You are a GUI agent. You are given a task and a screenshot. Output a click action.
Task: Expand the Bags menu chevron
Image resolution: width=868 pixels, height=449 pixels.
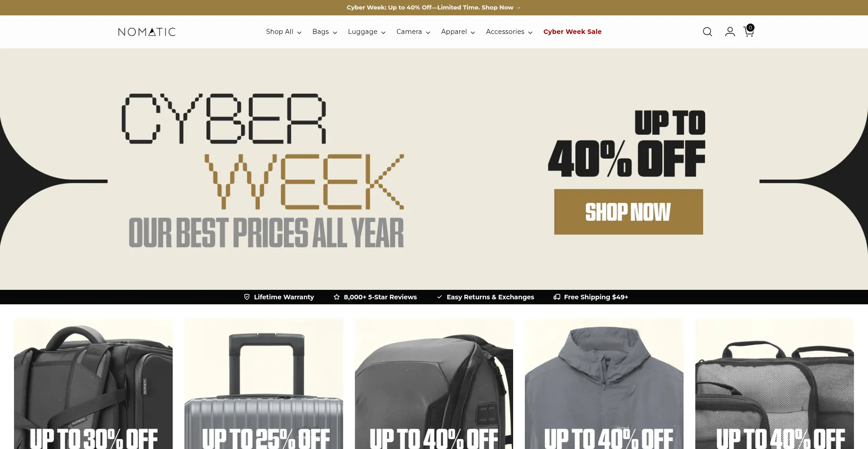tap(335, 33)
